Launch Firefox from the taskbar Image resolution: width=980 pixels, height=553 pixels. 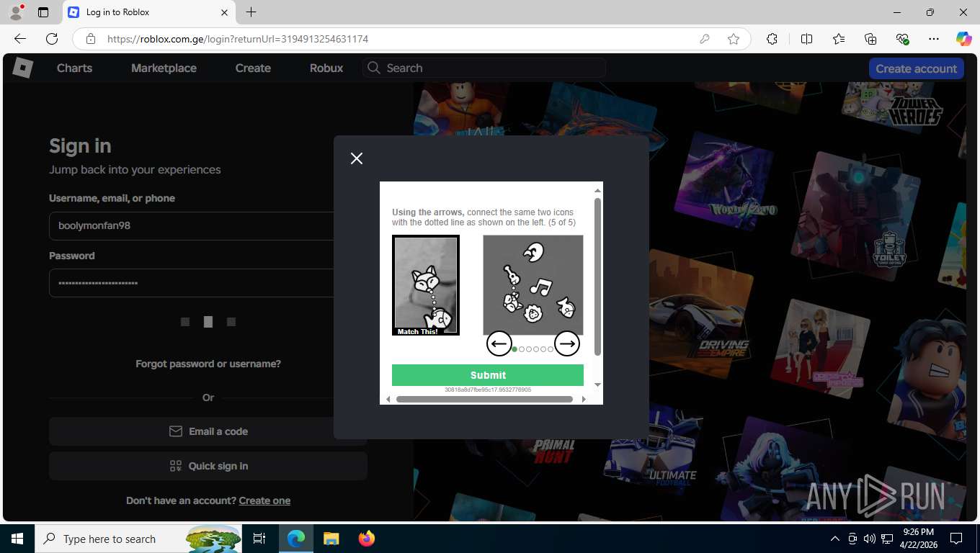367,539
